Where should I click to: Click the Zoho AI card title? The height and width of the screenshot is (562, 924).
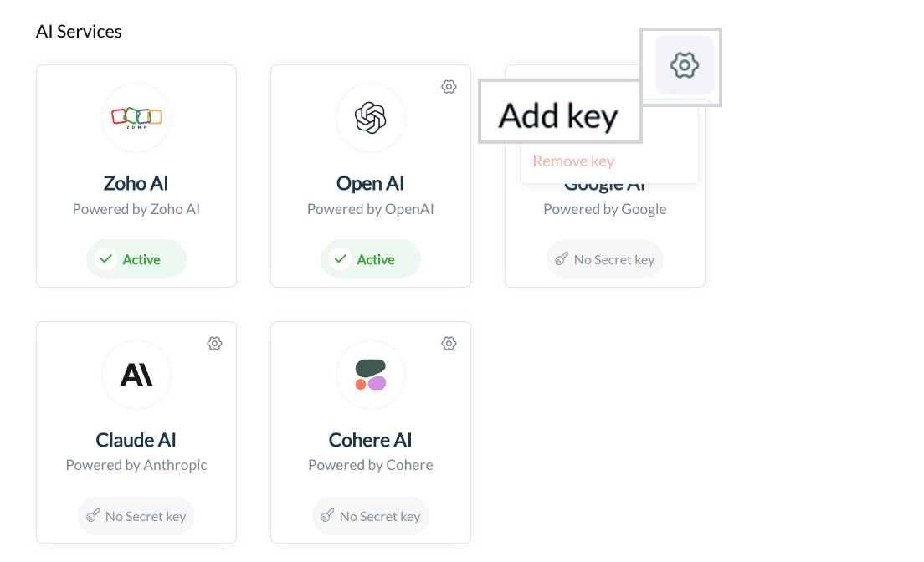click(136, 183)
